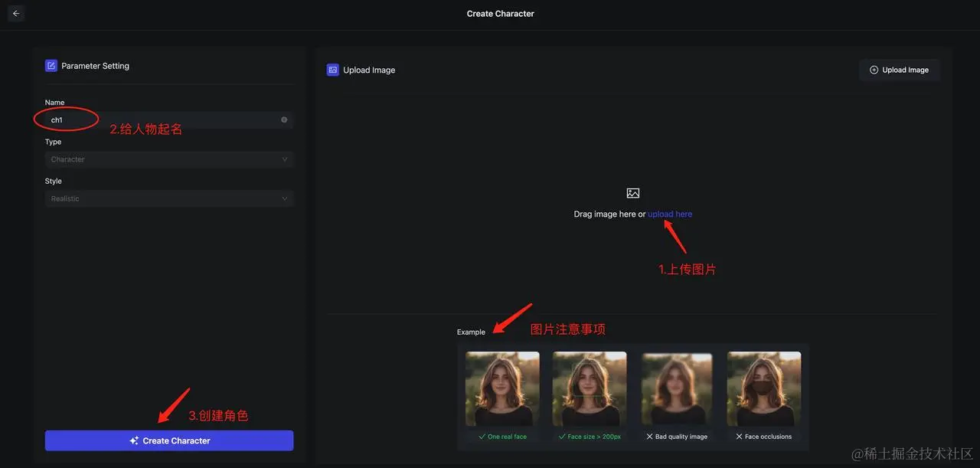
Task: Click the "Drag image here or" text
Action: [x=609, y=214]
